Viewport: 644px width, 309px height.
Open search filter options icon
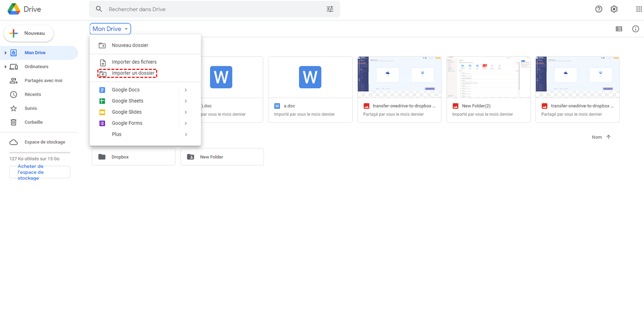330,9
